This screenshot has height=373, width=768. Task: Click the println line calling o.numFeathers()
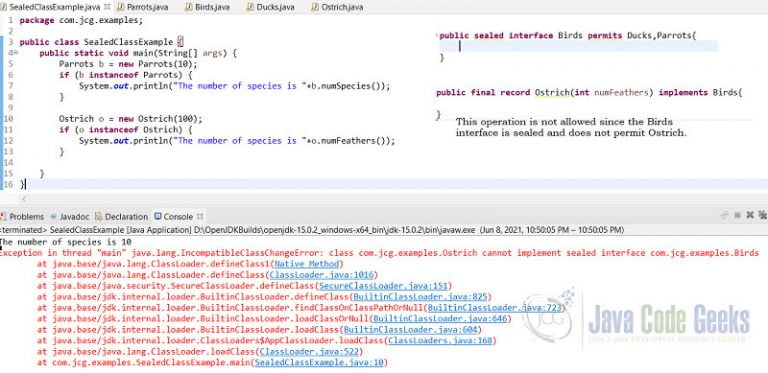(x=237, y=140)
